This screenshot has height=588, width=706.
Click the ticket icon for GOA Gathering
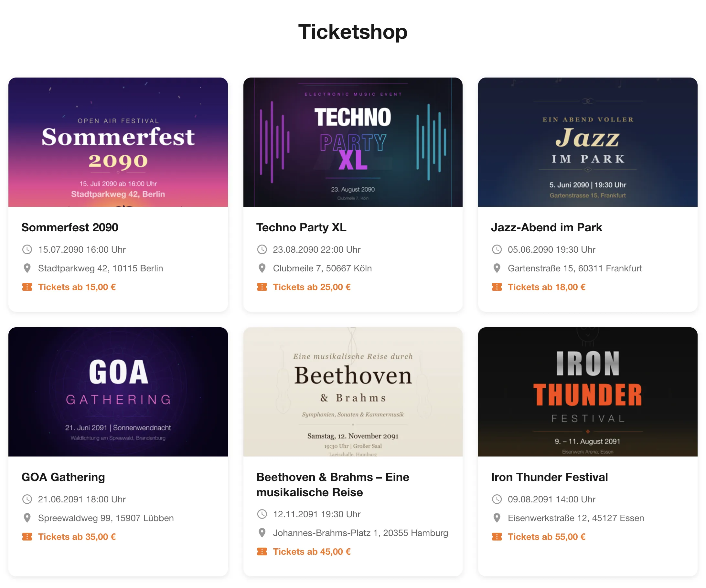(x=27, y=537)
